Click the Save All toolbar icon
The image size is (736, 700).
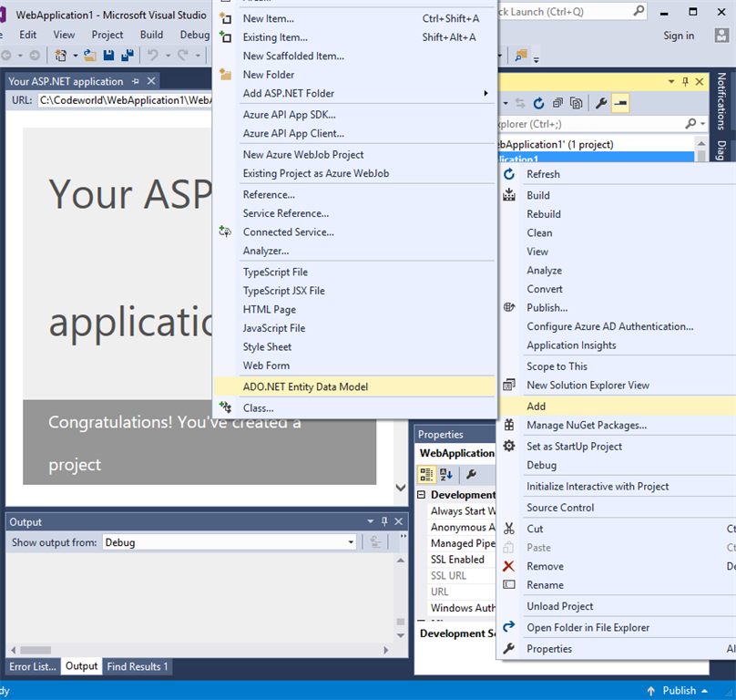pyautogui.click(x=128, y=56)
